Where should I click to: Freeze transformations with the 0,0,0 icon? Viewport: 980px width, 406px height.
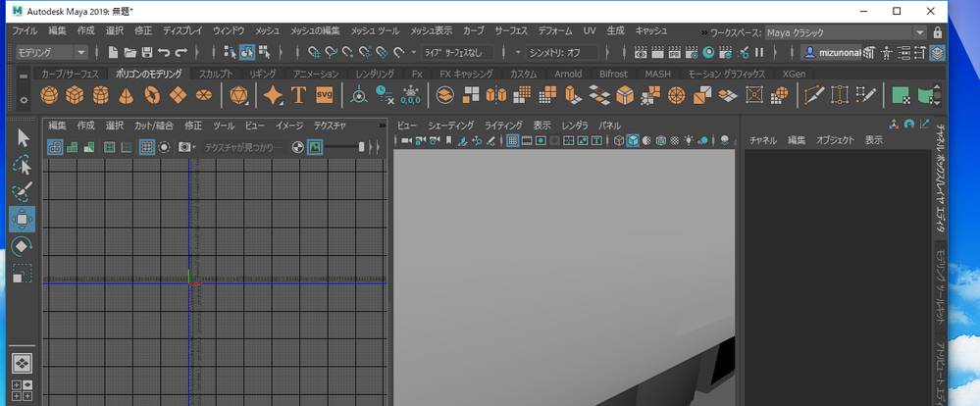(410, 95)
